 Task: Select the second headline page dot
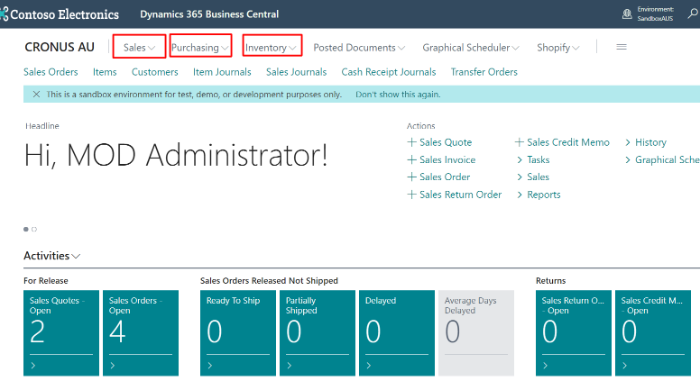(34, 229)
